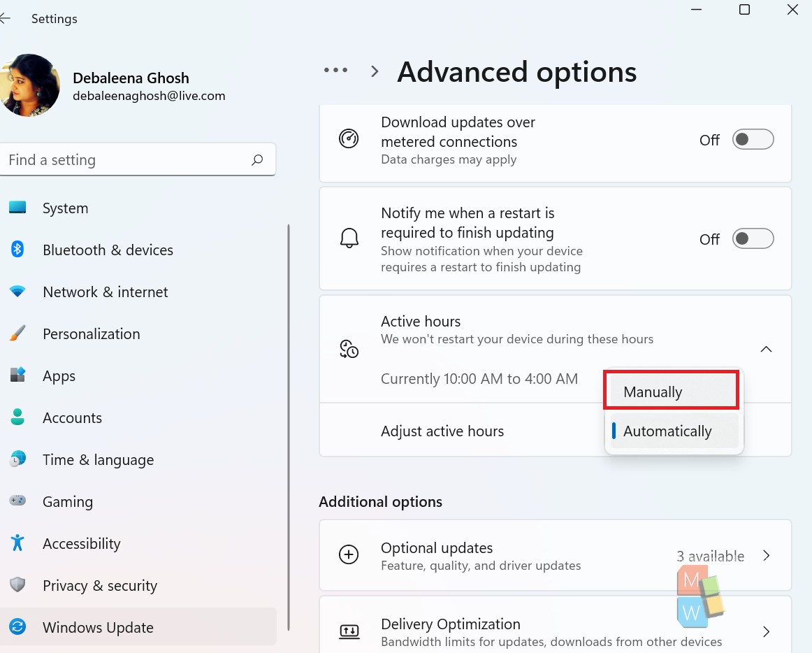Collapse the Active hours section
Screen dimensions: 812x653
click(766, 350)
